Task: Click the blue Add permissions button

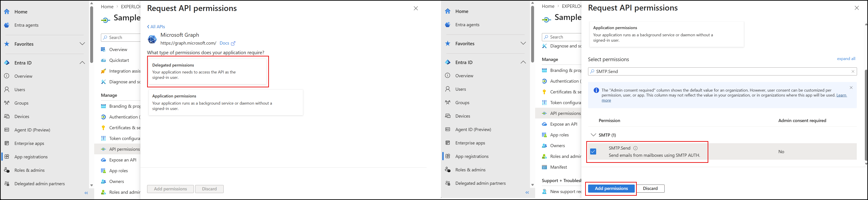Action: pyautogui.click(x=611, y=189)
